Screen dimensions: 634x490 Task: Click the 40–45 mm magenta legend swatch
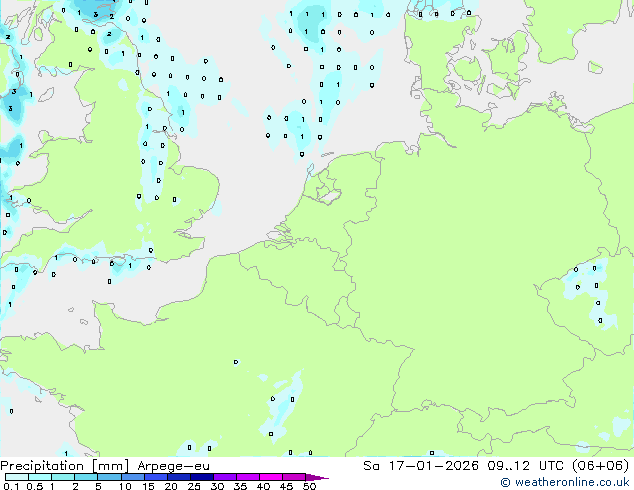click(271, 477)
